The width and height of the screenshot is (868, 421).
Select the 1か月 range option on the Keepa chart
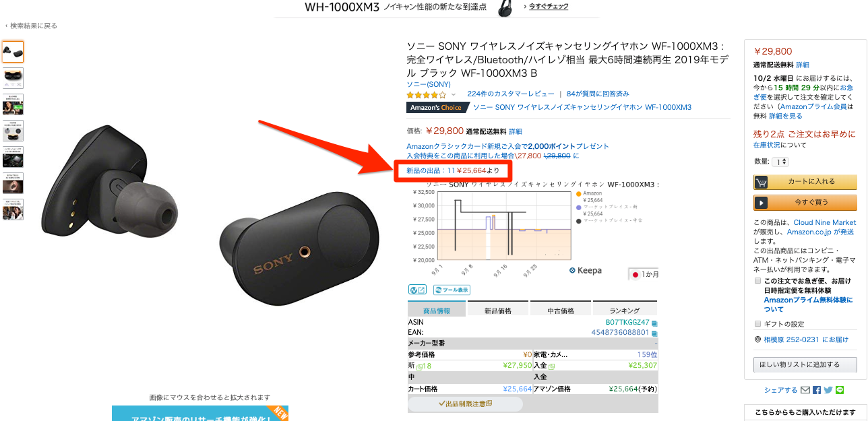point(644,274)
